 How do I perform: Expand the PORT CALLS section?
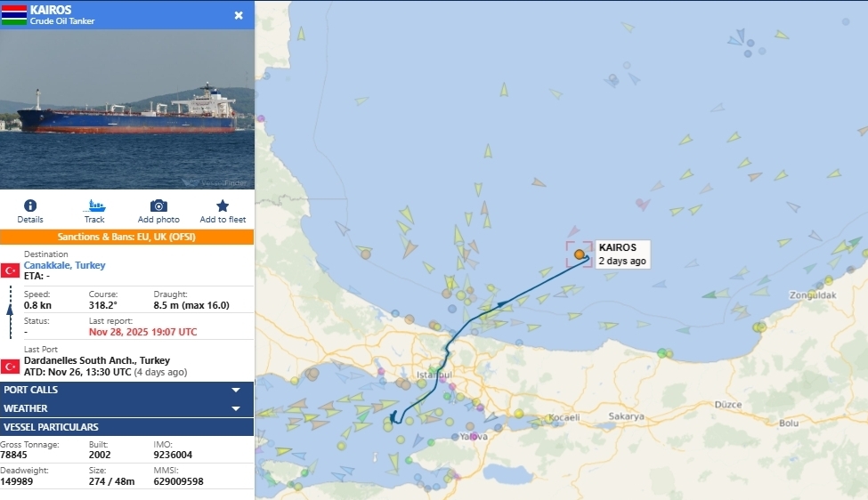(x=126, y=390)
